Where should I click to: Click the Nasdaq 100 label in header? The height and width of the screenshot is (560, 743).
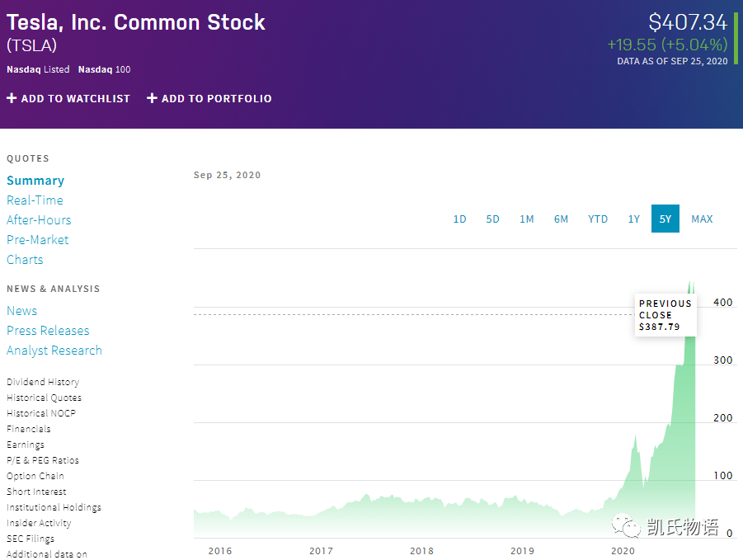pos(104,69)
